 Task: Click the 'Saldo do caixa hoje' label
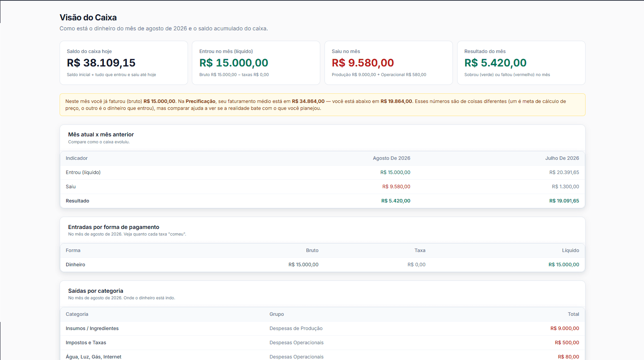[89, 51]
